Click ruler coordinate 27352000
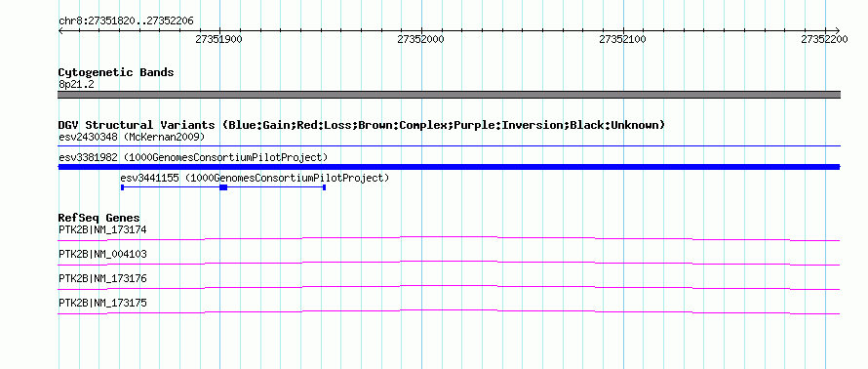 click(x=420, y=39)
